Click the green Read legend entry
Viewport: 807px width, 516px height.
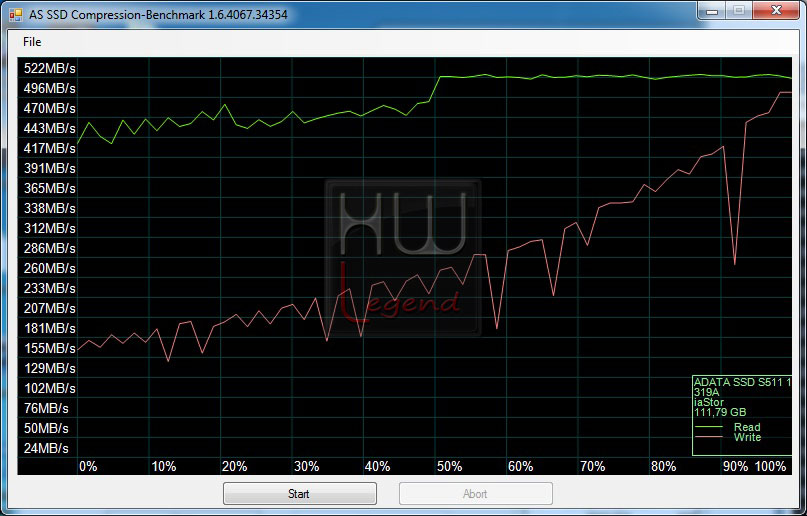728,427
